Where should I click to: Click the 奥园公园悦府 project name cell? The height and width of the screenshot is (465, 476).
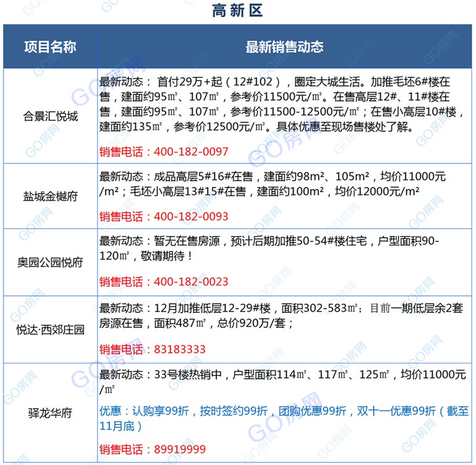pos(51,262)
